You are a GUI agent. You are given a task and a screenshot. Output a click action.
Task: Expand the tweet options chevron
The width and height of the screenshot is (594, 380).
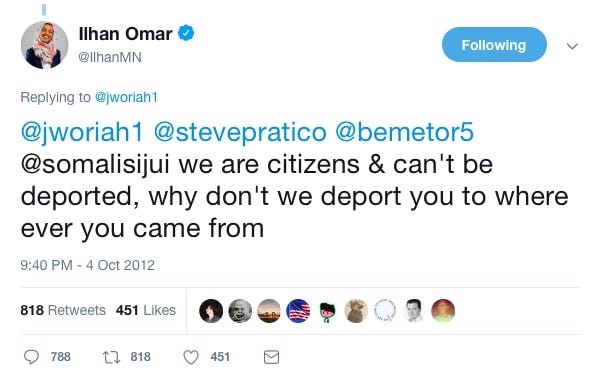(572, 46)
